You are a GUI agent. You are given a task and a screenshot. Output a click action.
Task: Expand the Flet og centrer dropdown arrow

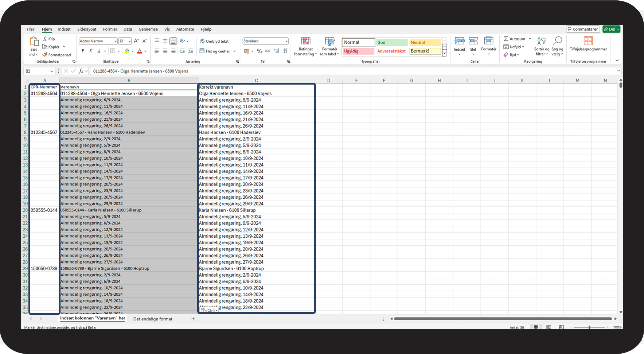pyautogui.click(x=235, y=51)
